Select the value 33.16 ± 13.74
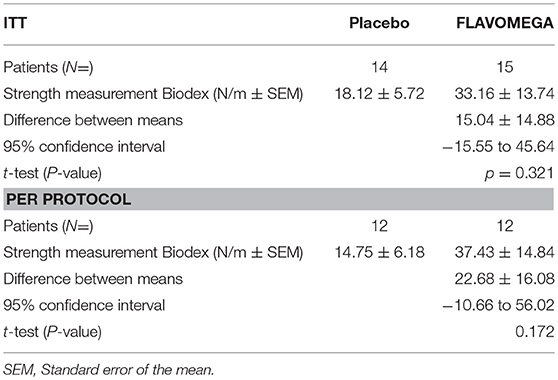The height and width of the screenshot is (380, 558). pos(505,94)
